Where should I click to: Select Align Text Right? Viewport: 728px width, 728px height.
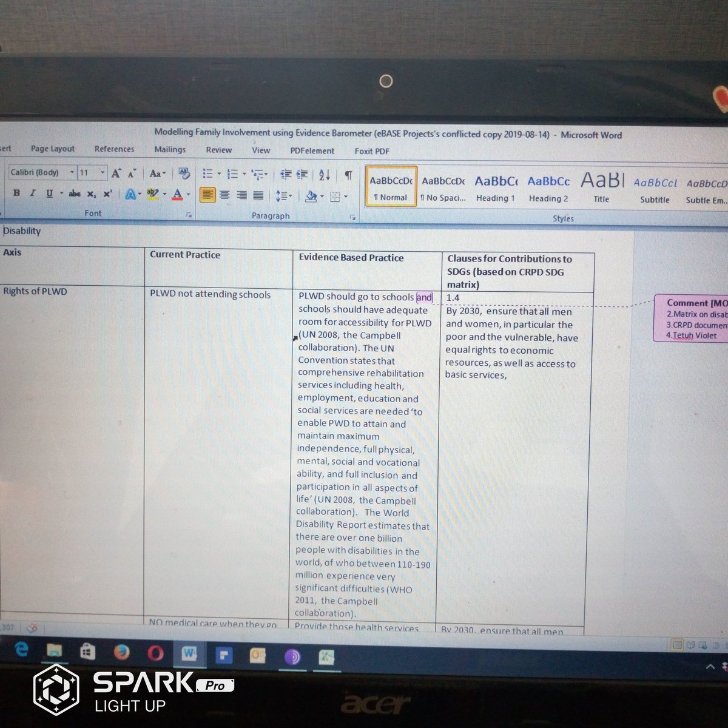tap(241, 195)
